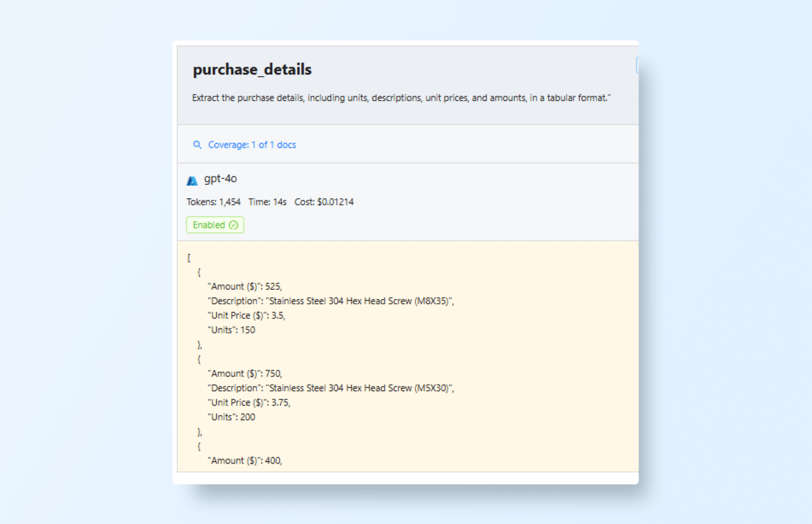The width and height of the screenshot is (812, 524).
Task: Open Coverage: 1 of 1 docs
Action: (x=252, y=144)
